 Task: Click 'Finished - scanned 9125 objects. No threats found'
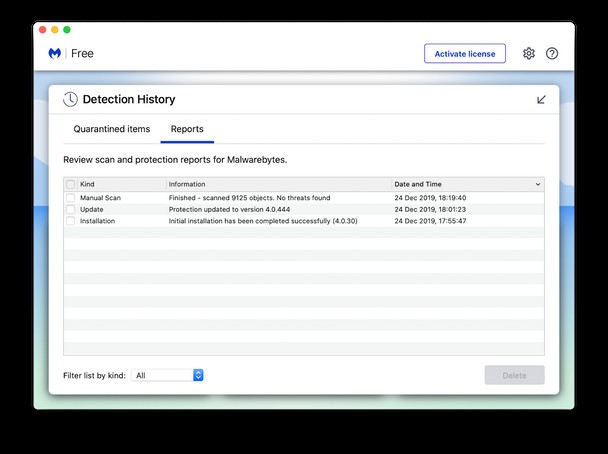click(x=249, y=198)
